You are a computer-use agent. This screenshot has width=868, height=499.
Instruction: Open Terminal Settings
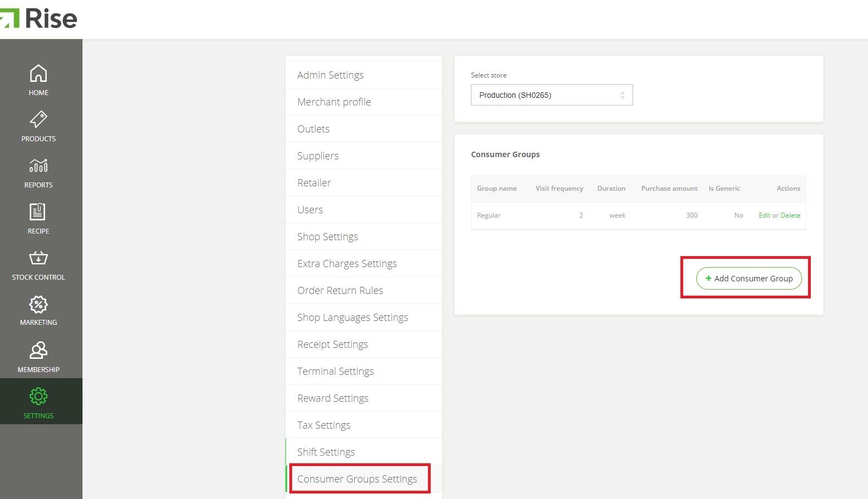[x=364, y=371]
